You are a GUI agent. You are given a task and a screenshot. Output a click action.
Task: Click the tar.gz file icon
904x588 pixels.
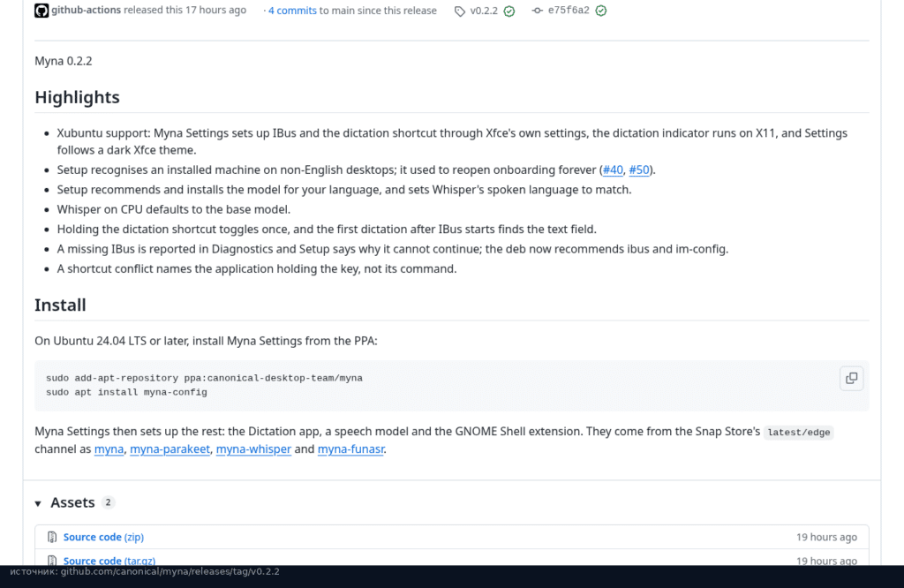coord(52,561)
